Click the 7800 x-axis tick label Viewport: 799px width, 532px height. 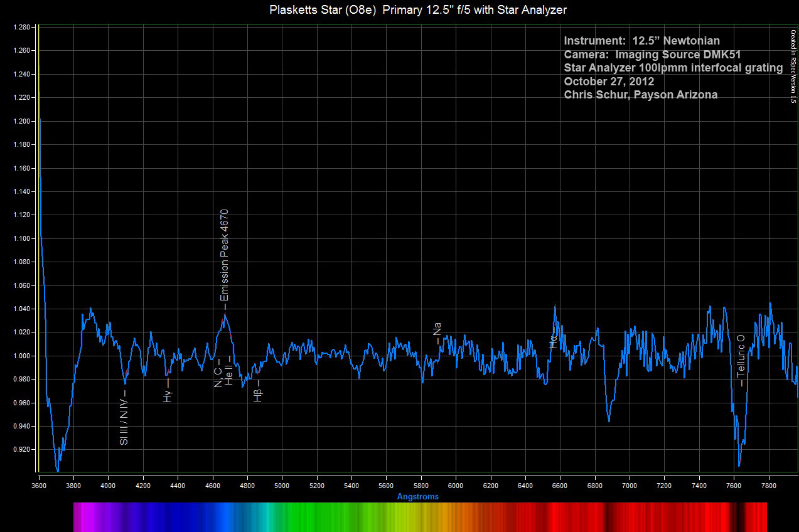(x=768, y=485)
